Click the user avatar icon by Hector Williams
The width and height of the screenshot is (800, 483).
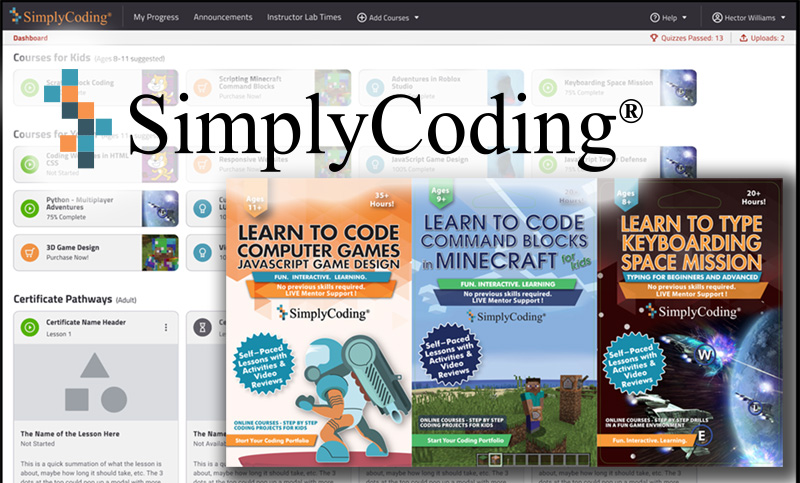pos(717,17)
